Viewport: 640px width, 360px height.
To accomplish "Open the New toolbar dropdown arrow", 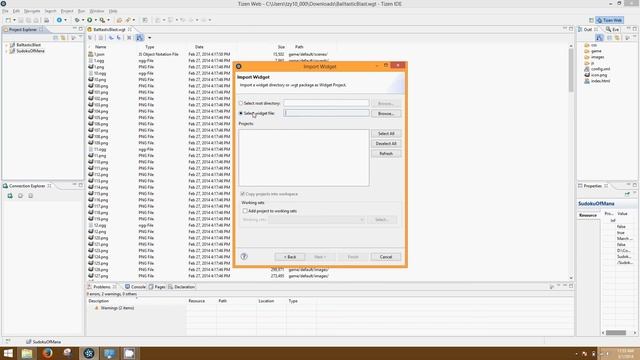I will click(x=14, y=20).
